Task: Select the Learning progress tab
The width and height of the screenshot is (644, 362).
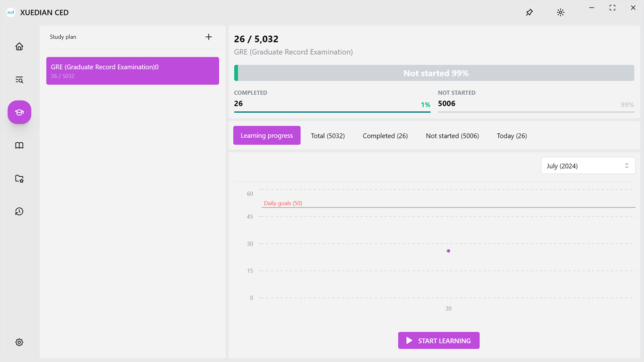Action: pos(267,136)
